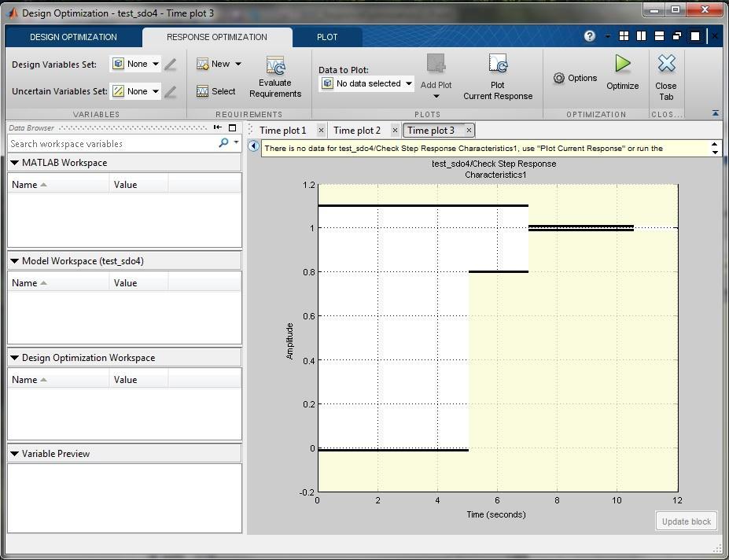Click Plot Current Response
This screenshot has height=560, width=729.
(x=498, y=77)
